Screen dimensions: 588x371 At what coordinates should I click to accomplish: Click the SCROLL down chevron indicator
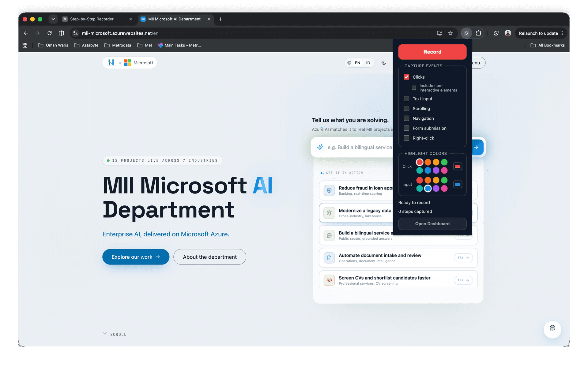pyautogui.click(x=105, y=334)
